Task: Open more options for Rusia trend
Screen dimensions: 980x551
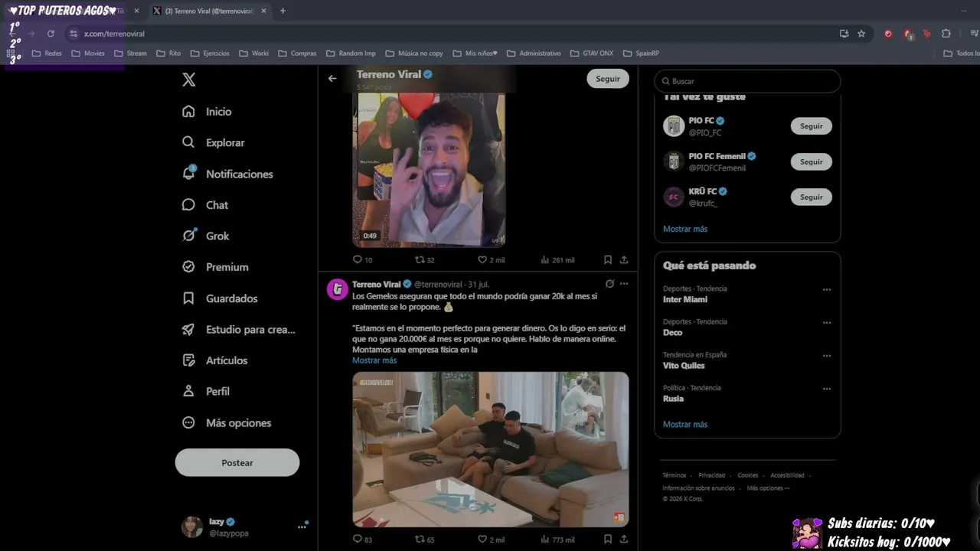Action: [x=827, y=389]
